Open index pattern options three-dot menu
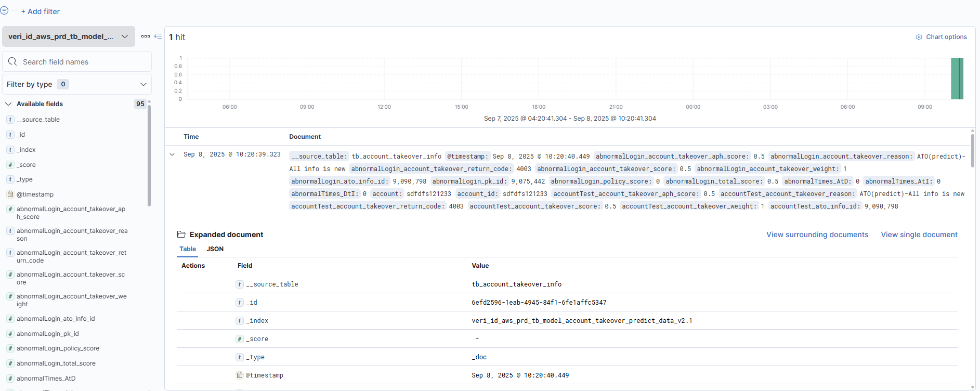 tap(146, 36)
